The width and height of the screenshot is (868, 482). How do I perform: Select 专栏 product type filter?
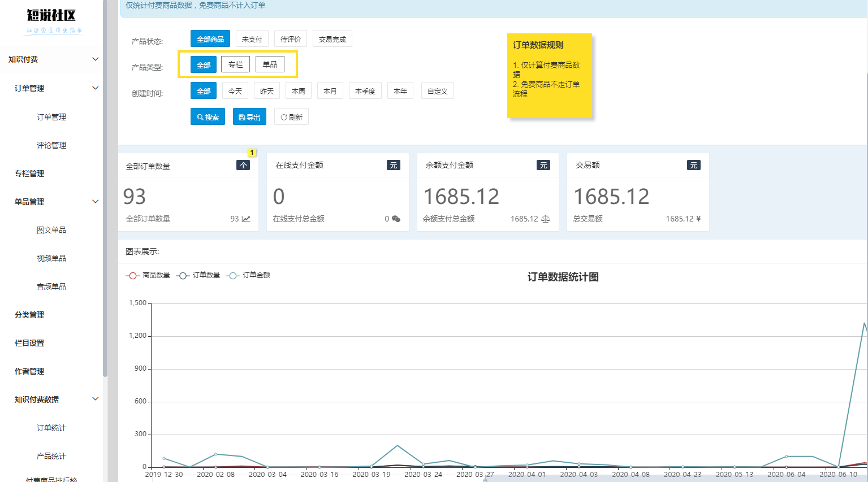[235, 64]
